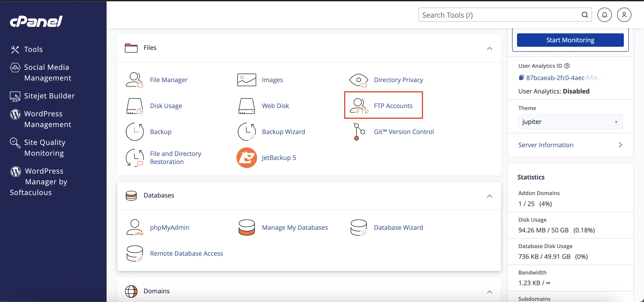Open the Backup Wizard icon
Viewport: 644px width, 302px height.
click(x=247, y=132)
